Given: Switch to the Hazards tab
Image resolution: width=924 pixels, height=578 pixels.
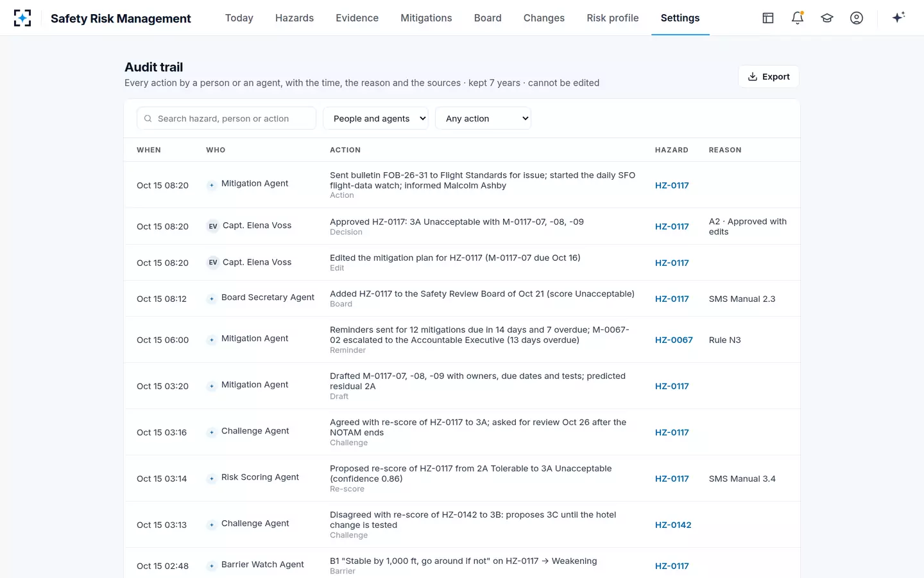Looking at the screenshot, I should tap(295, 18).
